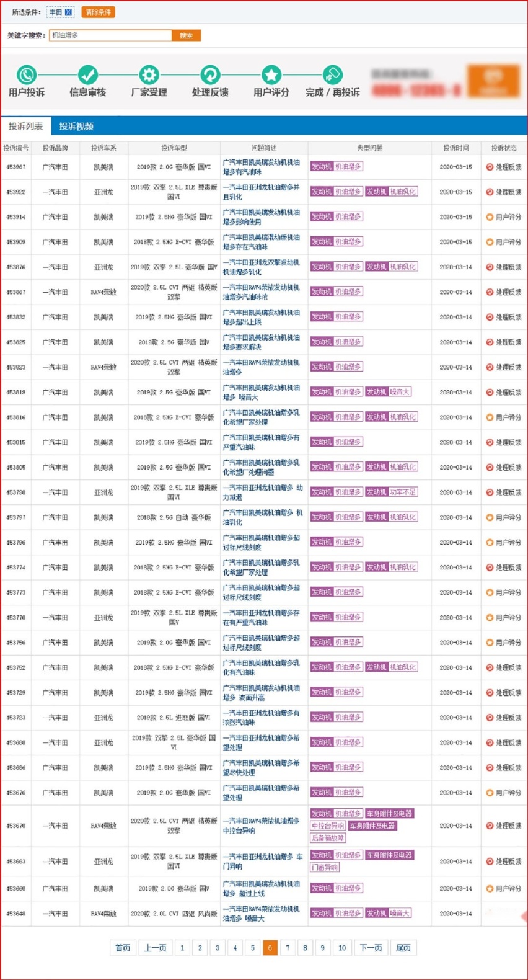This screenshot has height=980, width=528.
Task: Click current page 6 in pagination
Action: coord(270,948)
